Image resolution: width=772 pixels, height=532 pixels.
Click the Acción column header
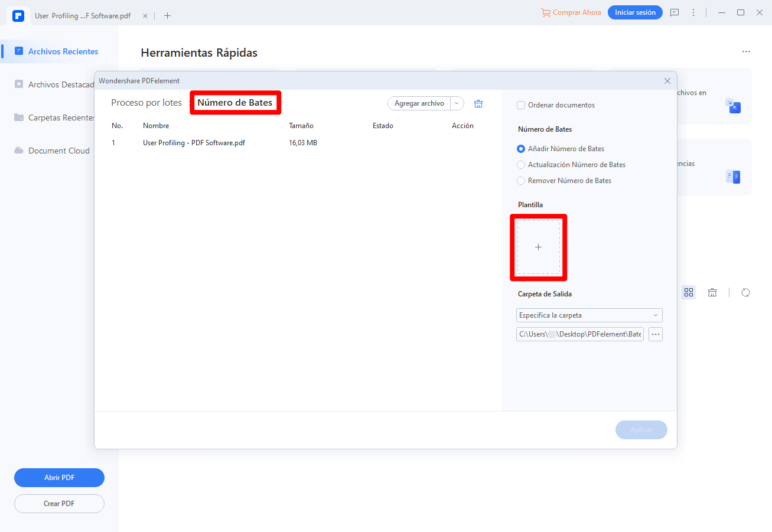(x=462, y=126)
